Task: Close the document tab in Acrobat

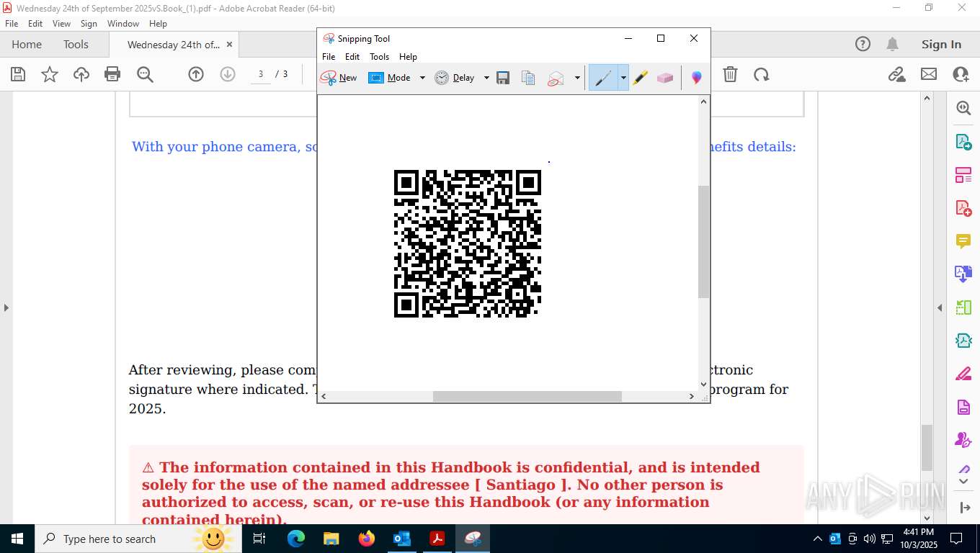Action: (x=229, y=45)
